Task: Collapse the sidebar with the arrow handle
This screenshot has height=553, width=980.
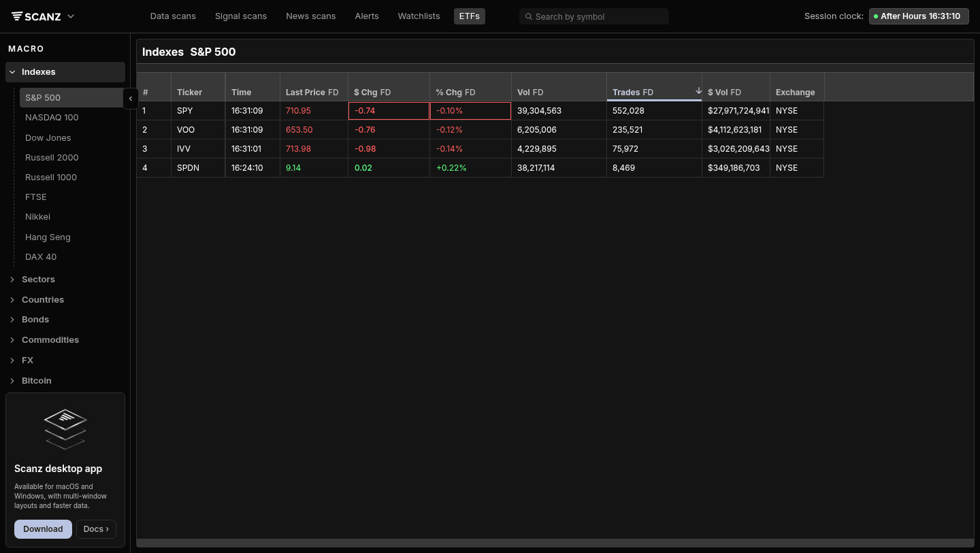Action: pos(131,99)
